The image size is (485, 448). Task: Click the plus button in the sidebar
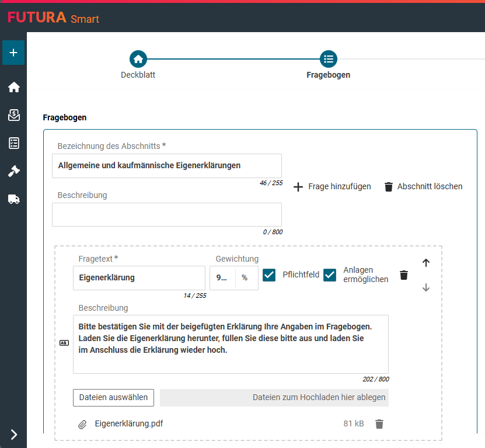click(x=13, y=53)
